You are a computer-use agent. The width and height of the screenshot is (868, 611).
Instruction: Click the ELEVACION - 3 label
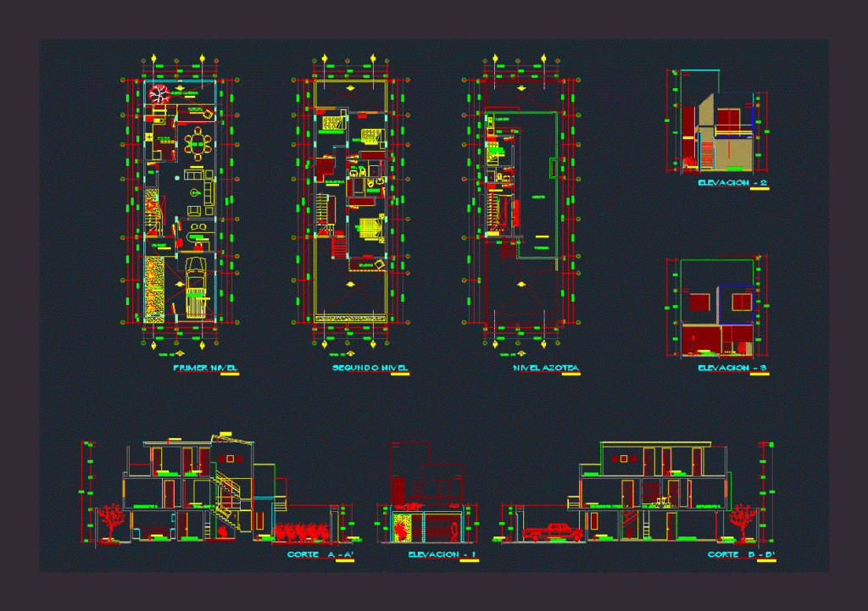click(x=732, y=368)
